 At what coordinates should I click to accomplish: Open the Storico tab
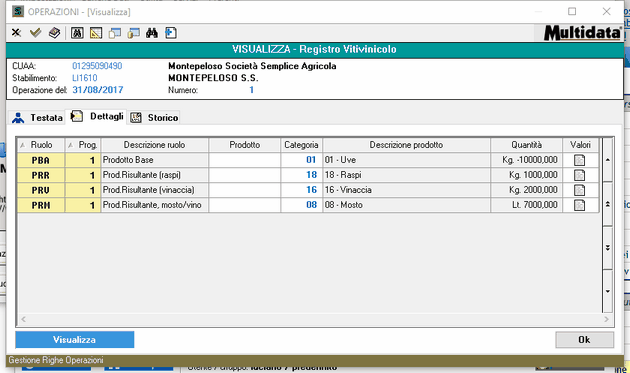(154, 118)
